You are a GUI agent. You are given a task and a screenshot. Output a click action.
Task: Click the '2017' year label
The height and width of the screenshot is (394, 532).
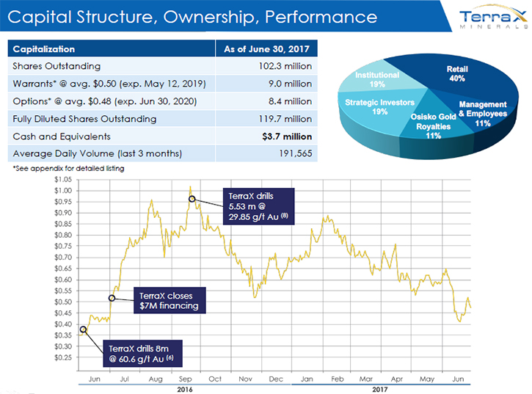click(x=379, y=390)
